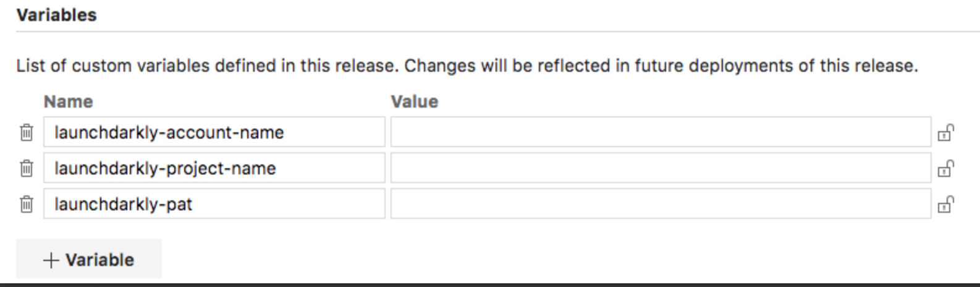Lock the launchdarkly-pat value as secret
Viewport: 980px width, 287px height.
(945, 205)
